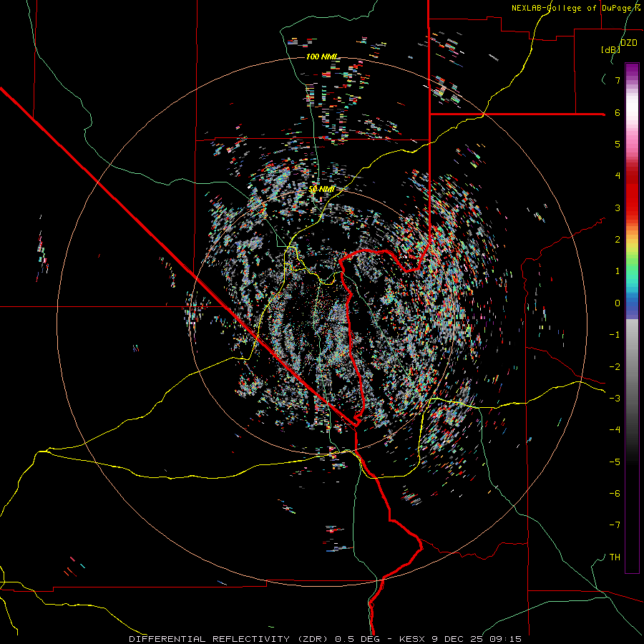This screenshot has height=644, width=644.
Task: Click the -2 value on color scale
Action: (x=615, y=367)
